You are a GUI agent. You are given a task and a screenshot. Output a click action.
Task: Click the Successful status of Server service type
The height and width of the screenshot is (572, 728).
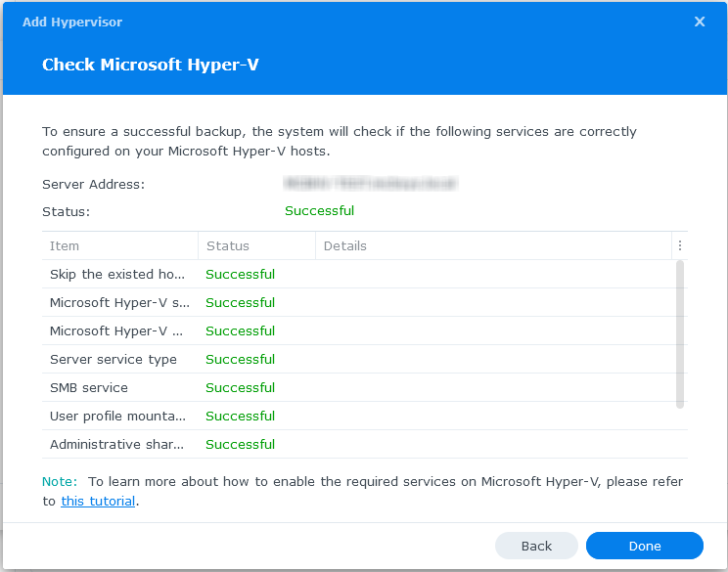click(x=240, y=359)
